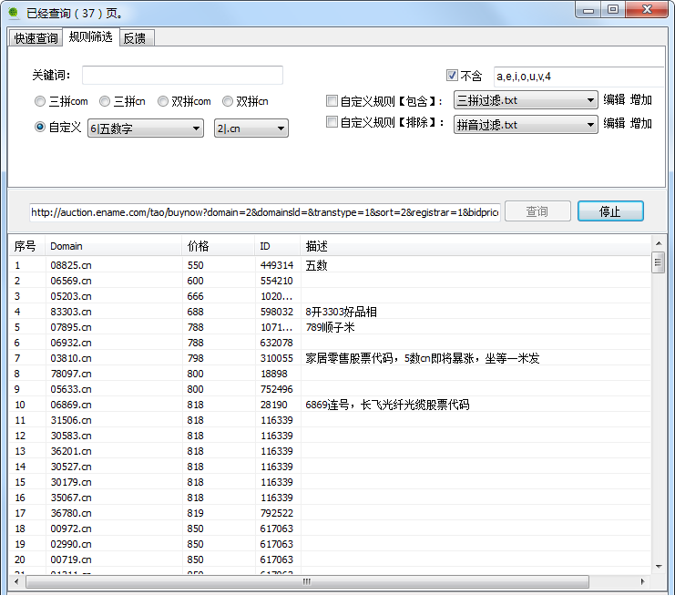Select row 00719.cn

[330, 560]
